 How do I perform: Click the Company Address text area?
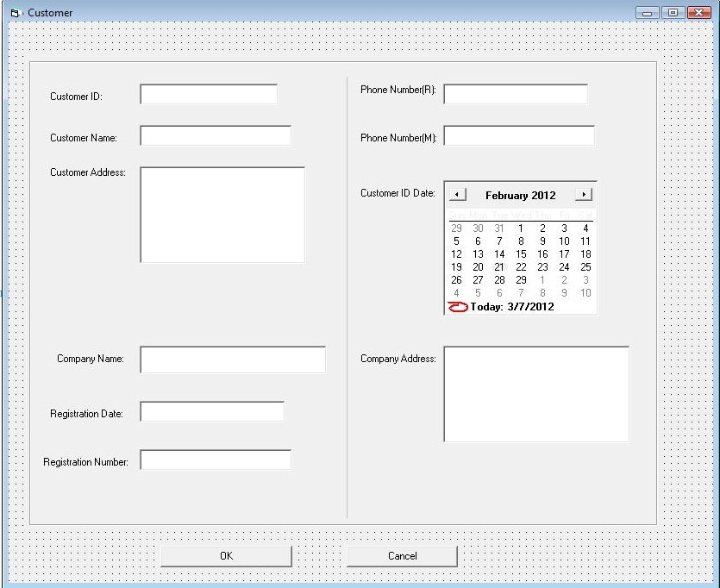(535, 392)
